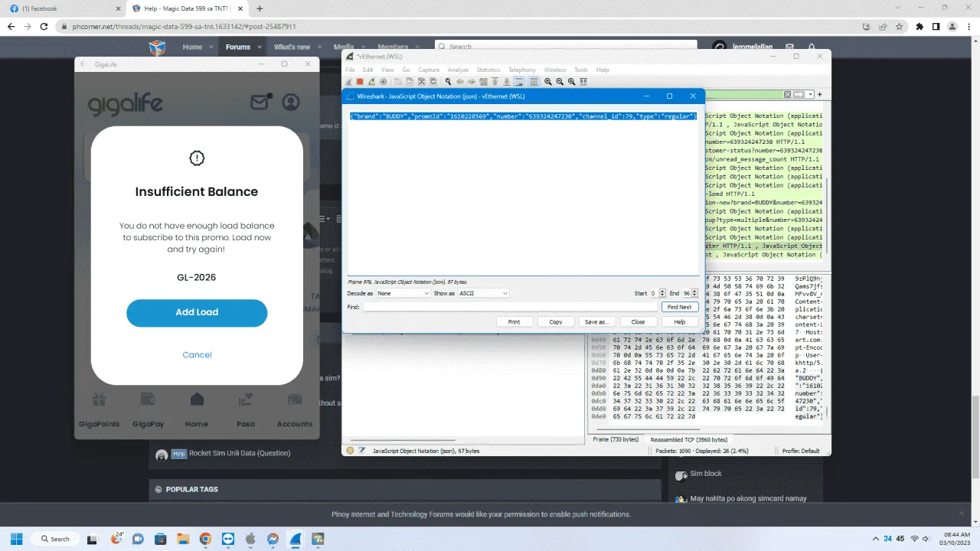Viewport: 980px width, 551px height.
Task: Toggle Wireshark colorize packet list icon
Action: (534, 82)
